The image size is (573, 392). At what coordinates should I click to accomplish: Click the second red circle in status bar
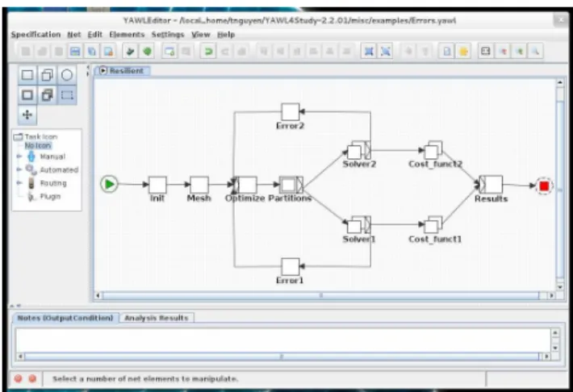point(32,379)
